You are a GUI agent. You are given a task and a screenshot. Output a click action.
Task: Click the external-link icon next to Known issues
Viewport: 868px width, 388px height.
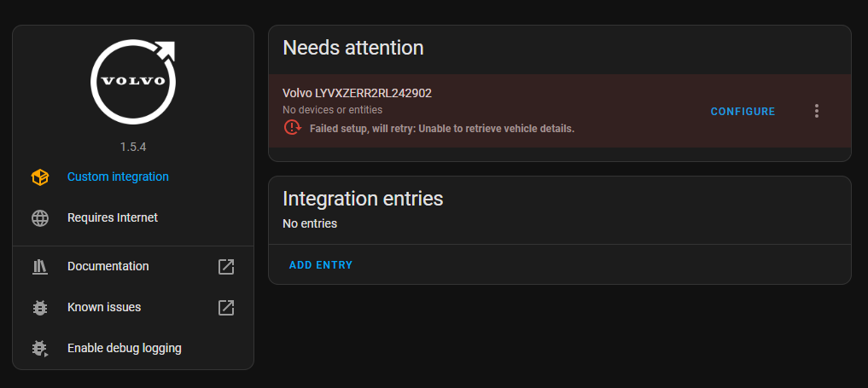226,307
